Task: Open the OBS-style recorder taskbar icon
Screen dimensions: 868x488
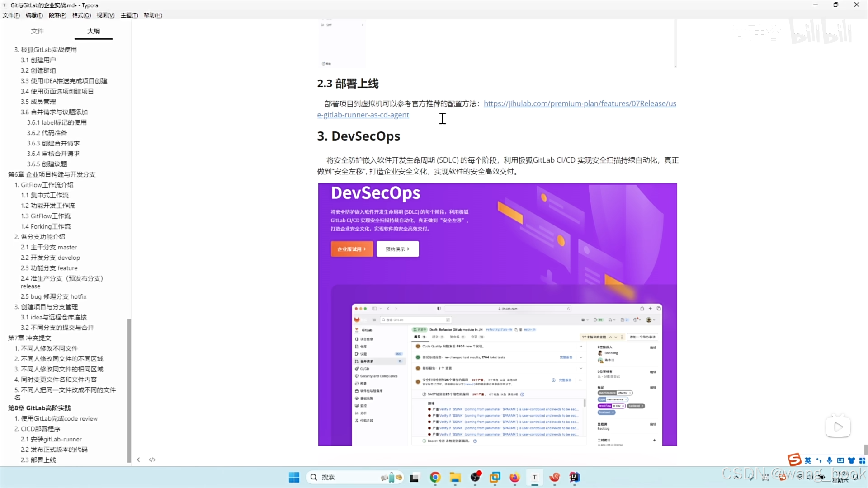Action: [x=475, y=477]
